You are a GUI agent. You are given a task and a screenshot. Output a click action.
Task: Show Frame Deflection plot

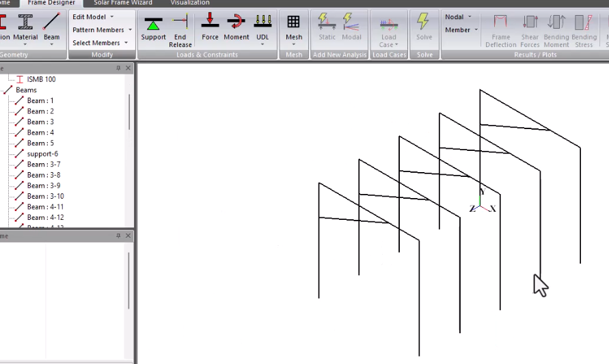[x=500, y=30]
